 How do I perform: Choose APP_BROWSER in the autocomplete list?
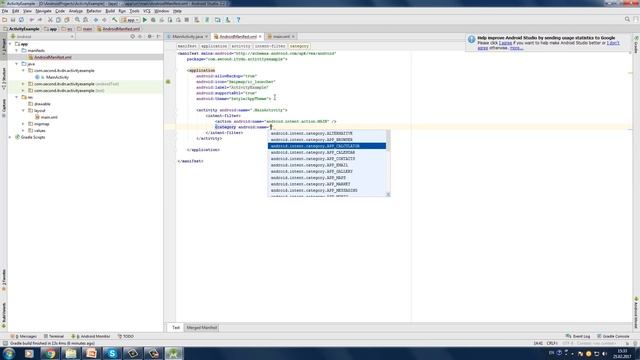(x=327, y=140)
